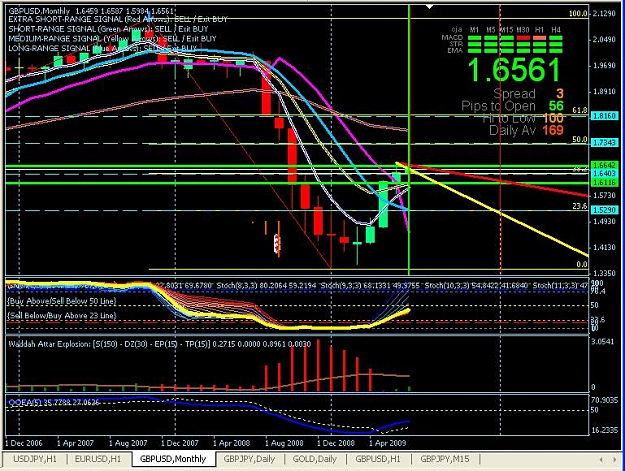Open the GOLD,Daily chart tab
The height and width of the screenshot is (471, 625).
(x=315, y=459)
